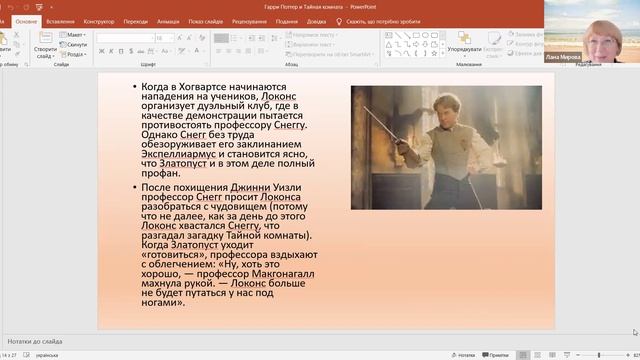This screenshot has height=360, width=640.
Task: Open the font name combo box
Action: point(125,38)
